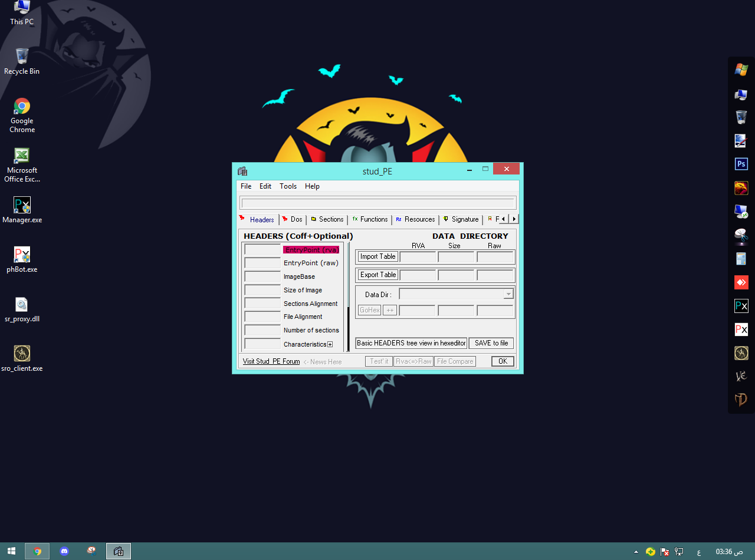755x560 pixels.
Task: Click the red Px icon in side dock
Action: tap(741, 330)
